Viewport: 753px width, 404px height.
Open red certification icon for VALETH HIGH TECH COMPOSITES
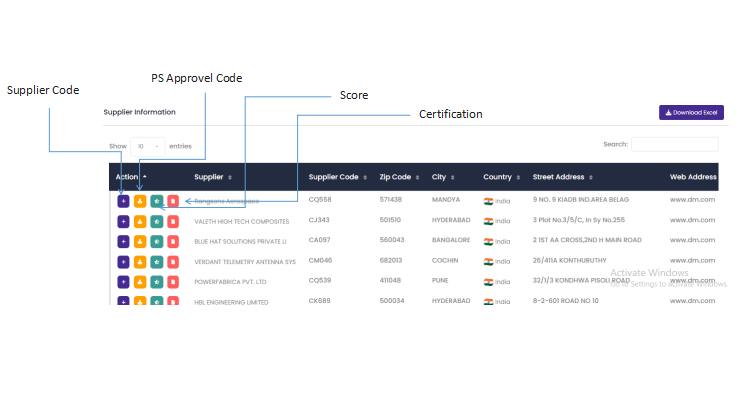173,221
